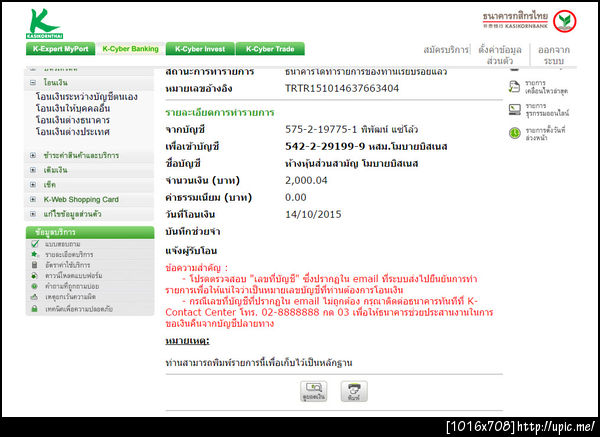Click the calculator icon beside อัตราค่าใช้บริการ

tap(35, 265)
